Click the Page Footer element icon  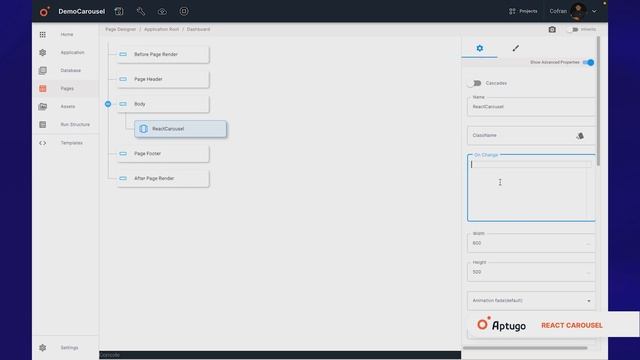[x=123, y=154]
